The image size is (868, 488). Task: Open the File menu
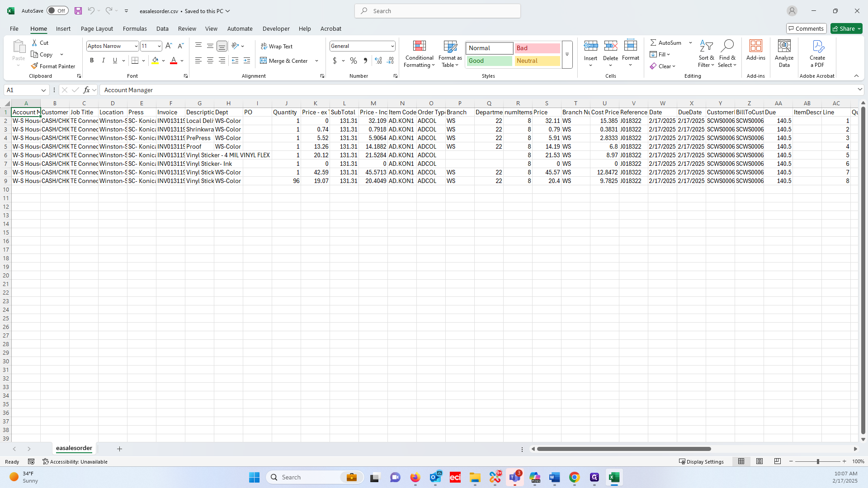pyautogui.click(x=14, y=28)
